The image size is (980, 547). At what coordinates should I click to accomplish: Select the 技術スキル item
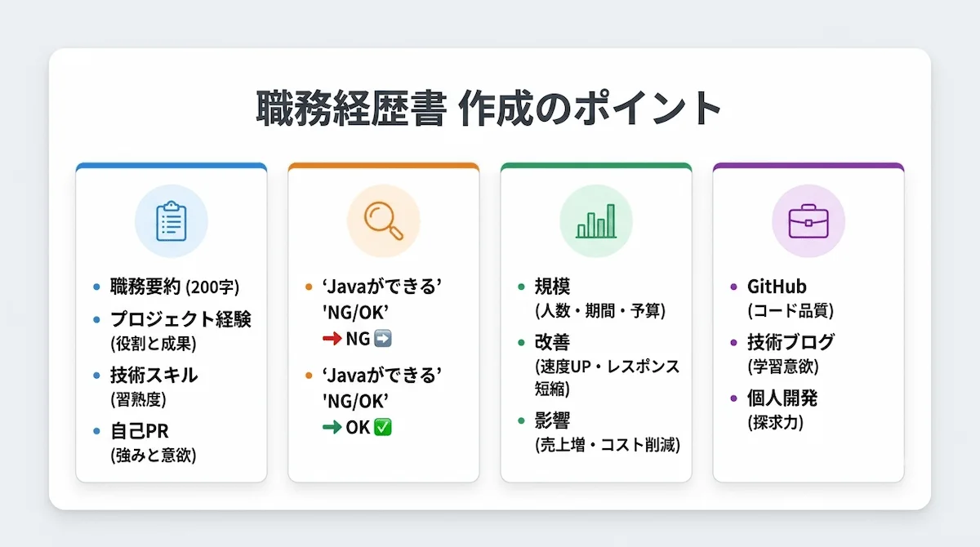154,376
